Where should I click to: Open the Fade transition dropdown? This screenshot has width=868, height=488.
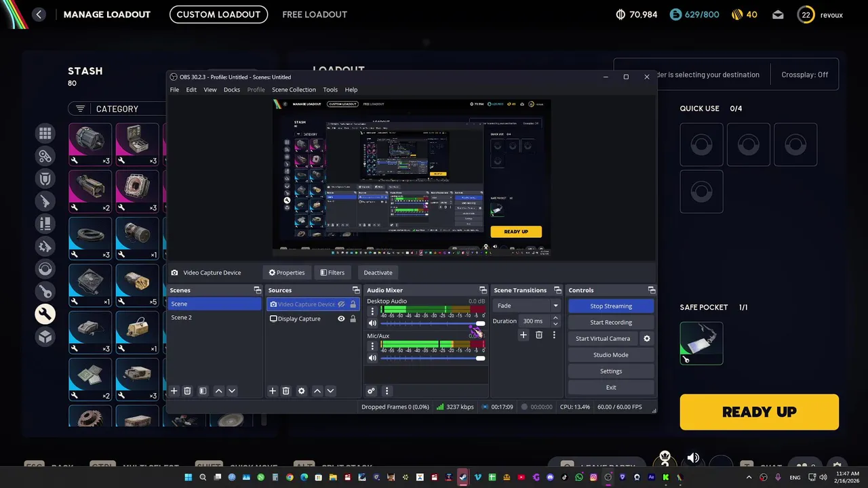tap(527, 306)
